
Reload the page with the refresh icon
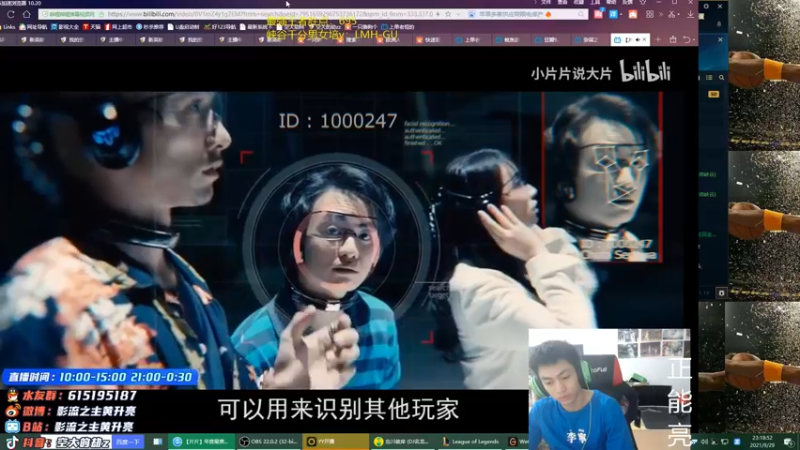[11, 14]
